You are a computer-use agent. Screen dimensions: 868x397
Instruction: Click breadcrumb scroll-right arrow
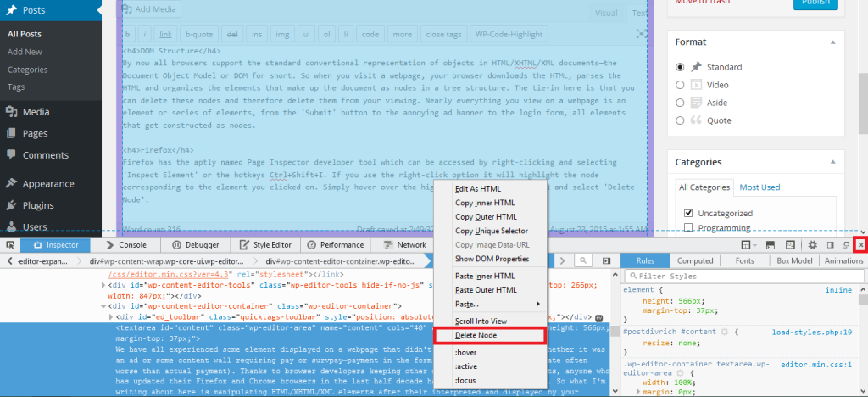(563, 260)
